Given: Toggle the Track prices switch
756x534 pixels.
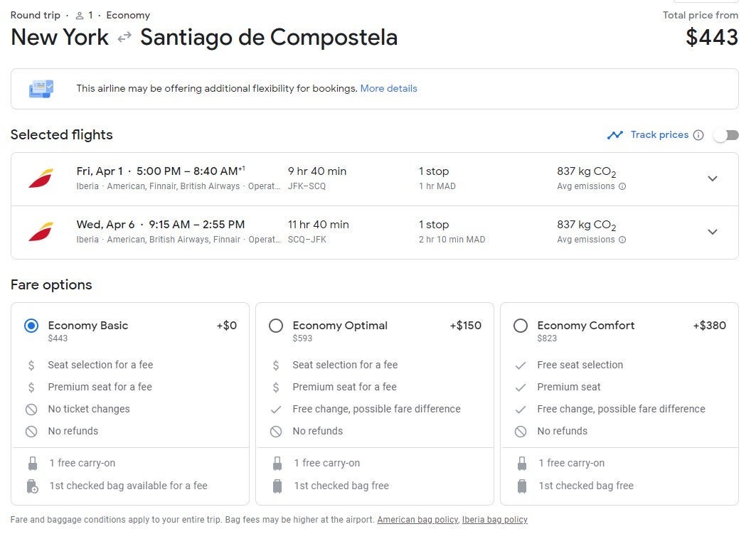Looking at the screenshot, I should point(726,135).
